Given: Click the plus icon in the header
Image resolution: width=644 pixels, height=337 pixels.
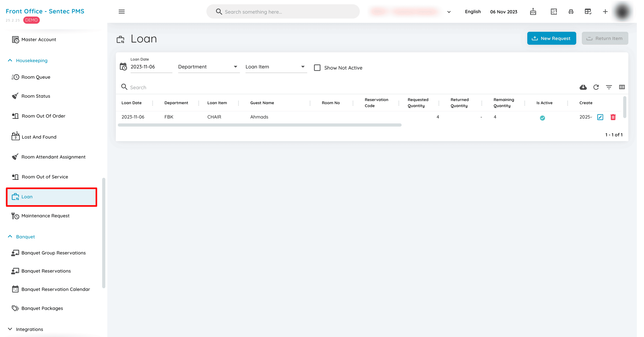Looking at the screenshot, I should [x=605, y=11].
